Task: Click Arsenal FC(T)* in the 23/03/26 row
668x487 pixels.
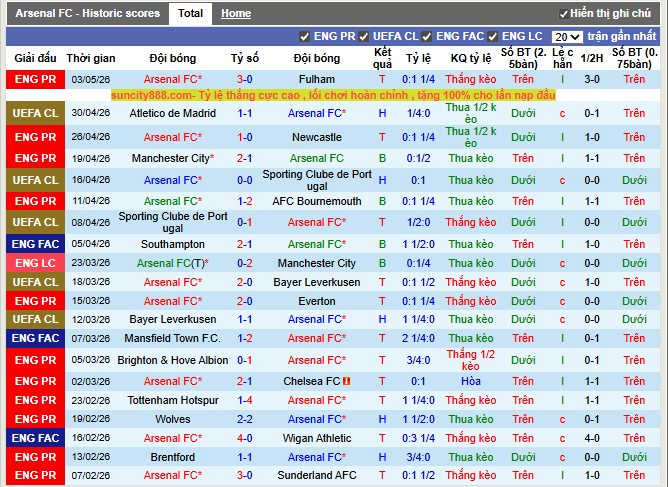Action: tap(173, 263)
